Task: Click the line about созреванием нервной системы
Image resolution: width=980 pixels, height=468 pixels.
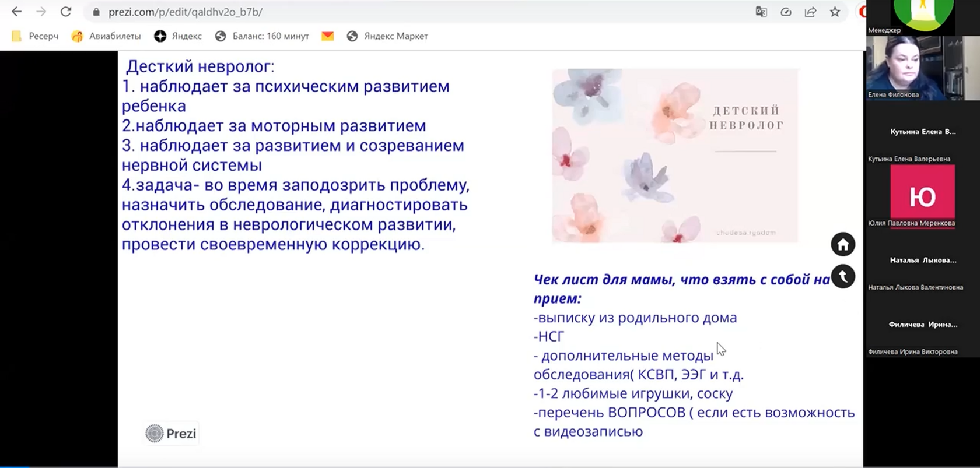Action: pos(293,156)
